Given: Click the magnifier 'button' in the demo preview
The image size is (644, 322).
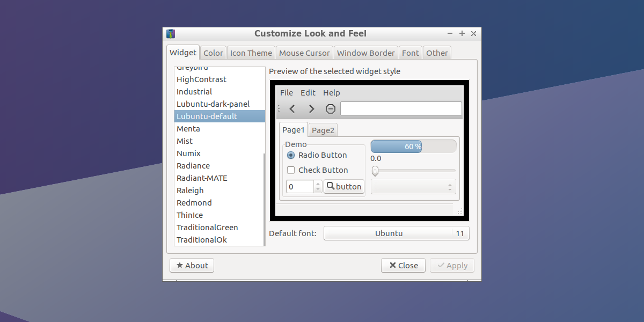Looking at the screenshot, I should pyautogui.click(x=344, y=186).
